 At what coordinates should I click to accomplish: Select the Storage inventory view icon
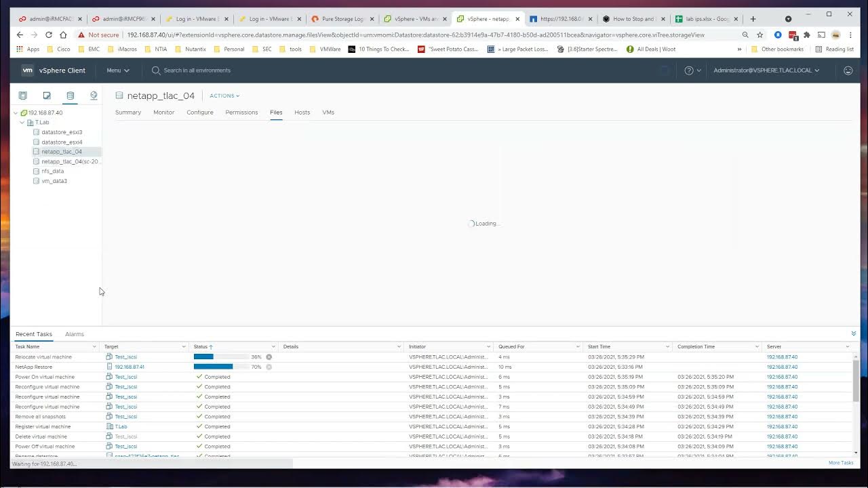pos(70,96)
